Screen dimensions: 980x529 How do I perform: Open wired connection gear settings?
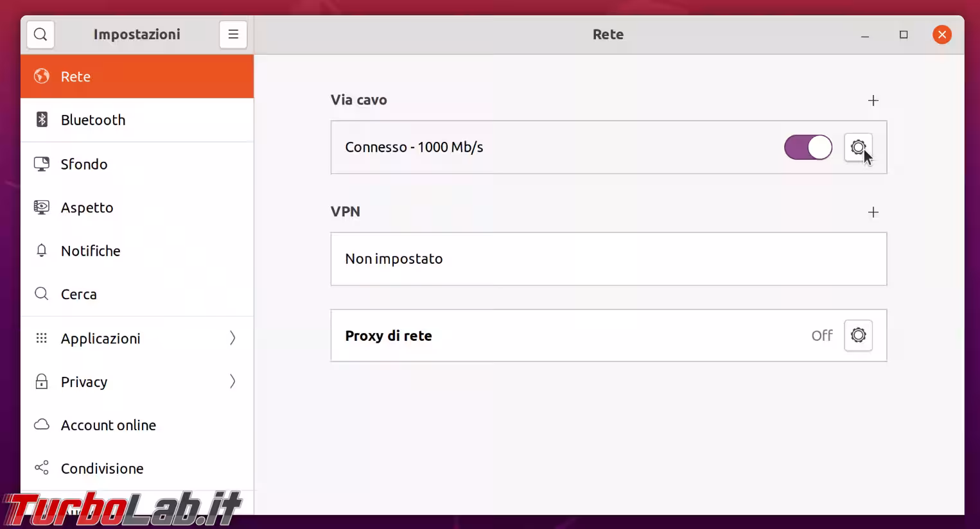click(858, 148)
